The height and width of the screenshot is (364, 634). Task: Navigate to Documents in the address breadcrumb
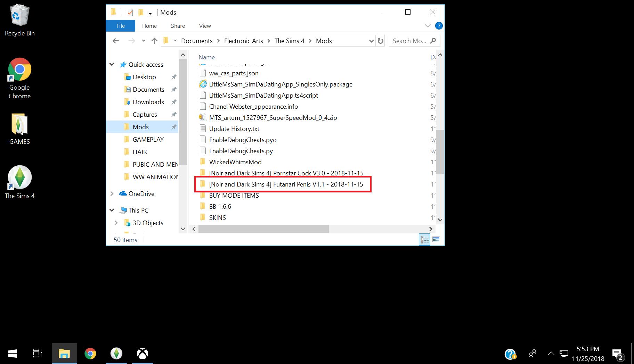tap(197, 41)
